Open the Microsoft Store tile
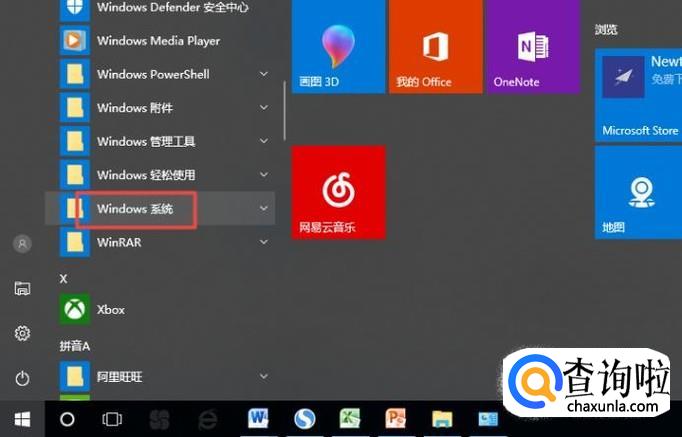682x437 pixels. [x=638, y=96]
